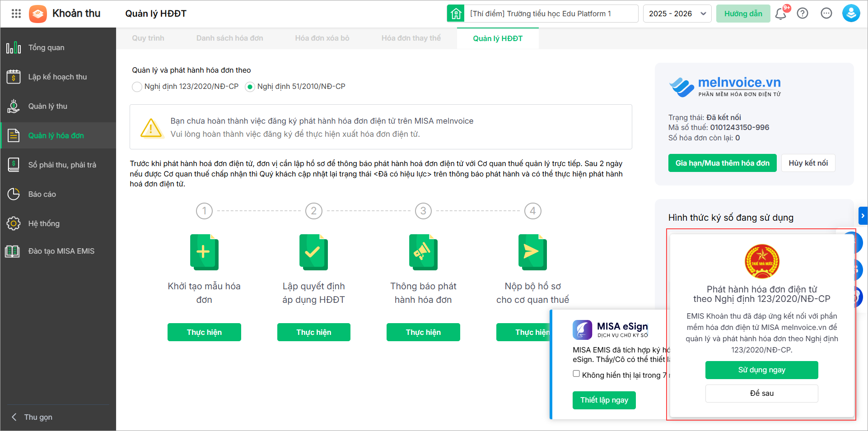
Task: Click Thực hiện under Lập quyết định áp dụng HĐĐT
Action: coord(313,332)
